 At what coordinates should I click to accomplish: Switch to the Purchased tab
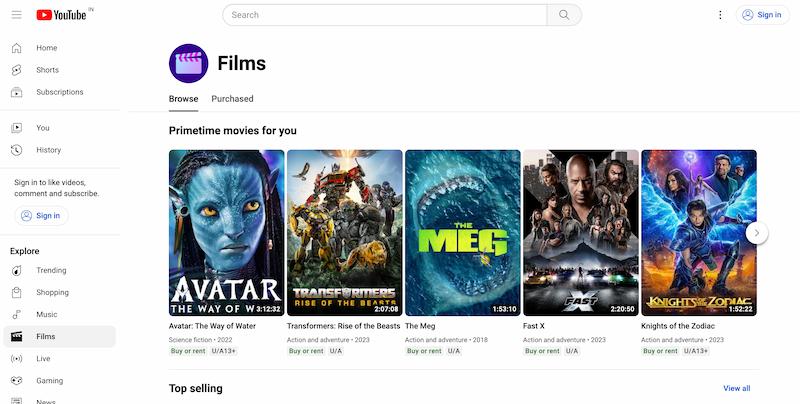pyautogui.click(x=232, y=99)
